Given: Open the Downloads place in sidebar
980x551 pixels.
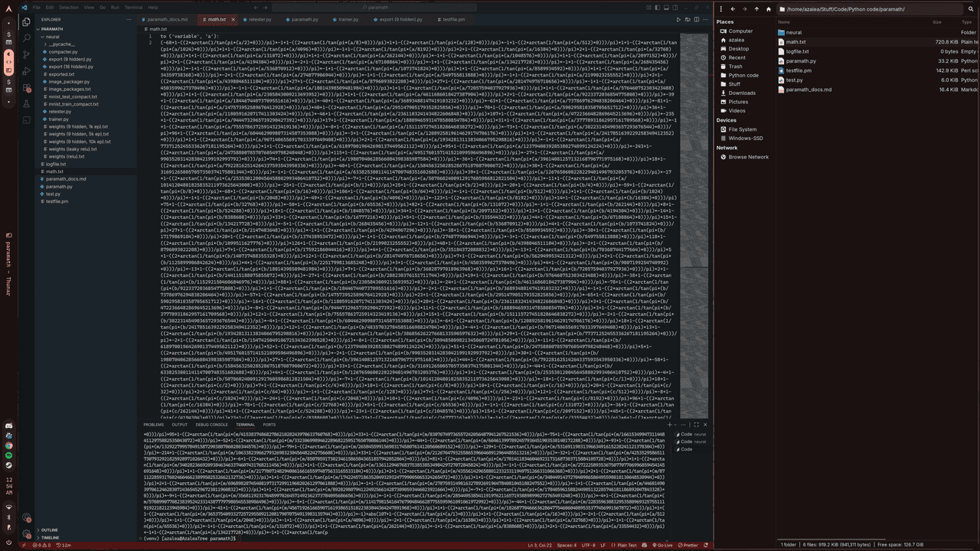Looking at the screenshot, I should [742, 93].
